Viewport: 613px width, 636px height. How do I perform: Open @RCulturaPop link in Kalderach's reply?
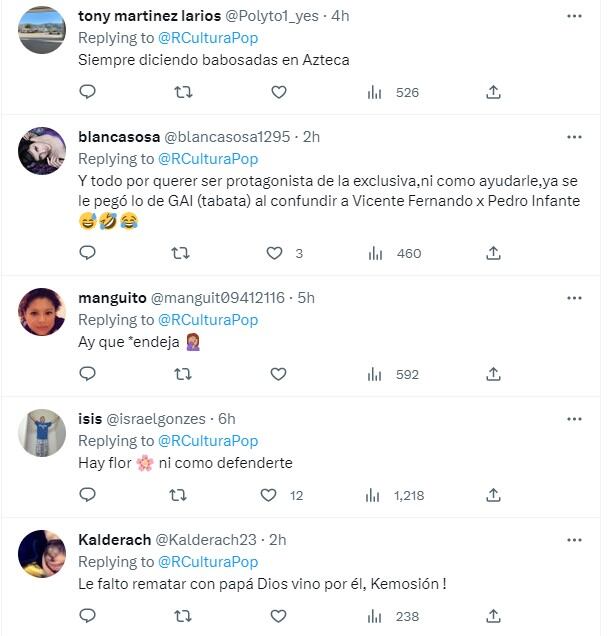[x=208, y=561]
